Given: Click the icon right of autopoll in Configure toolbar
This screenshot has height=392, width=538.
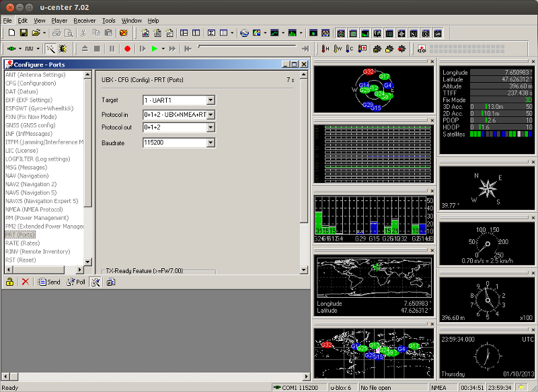Looking at the screenshot, I should tap(111, 282).
